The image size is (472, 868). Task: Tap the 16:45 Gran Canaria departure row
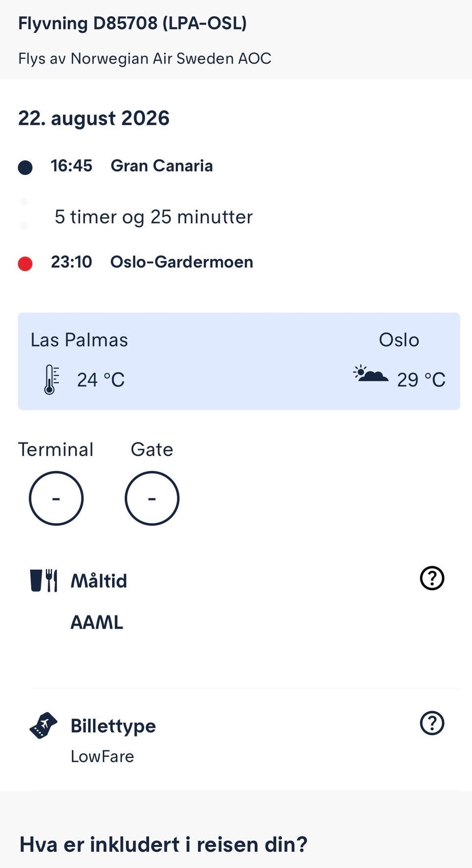132,166
